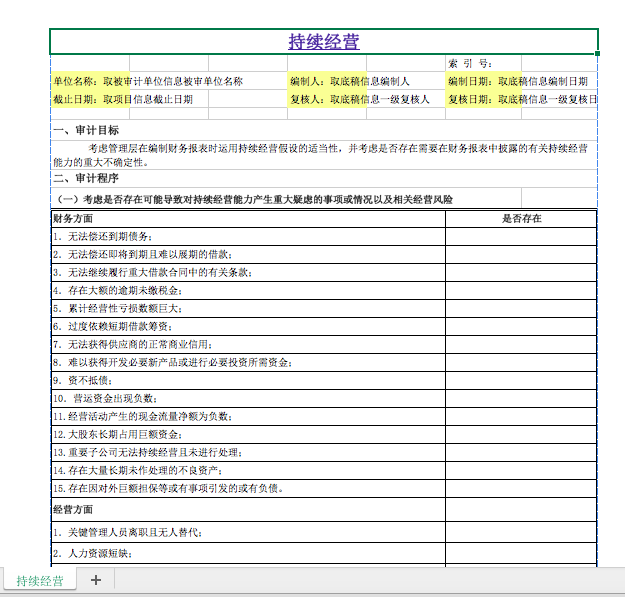Click the 编制人 highlighted cell
Image resolution: width=625 pixels, height=597 pixels.
click(x=327, y=81)
